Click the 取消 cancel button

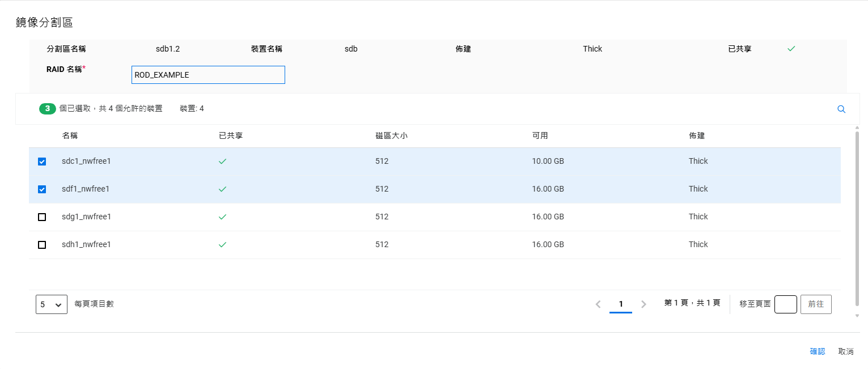(x=845, y=351)
